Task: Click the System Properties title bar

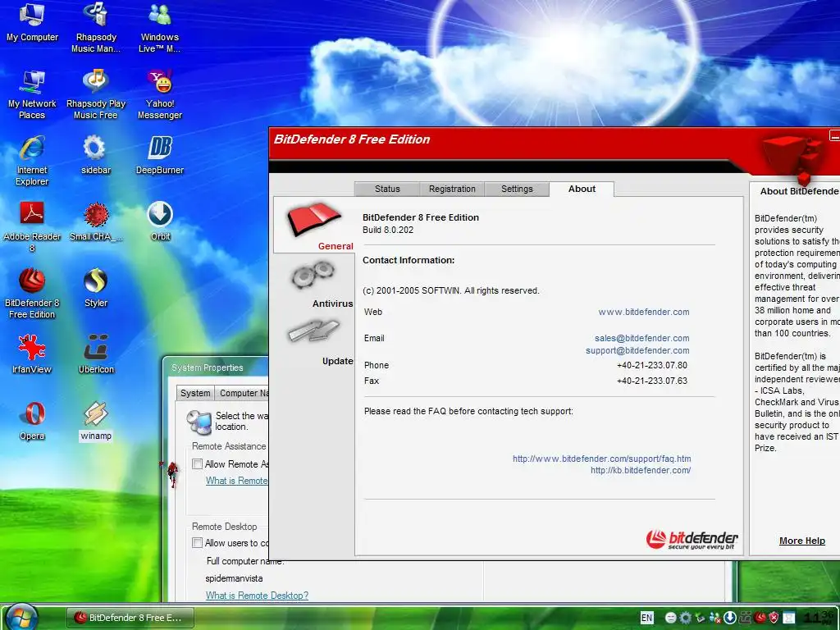Action: [x=217, y=367]
